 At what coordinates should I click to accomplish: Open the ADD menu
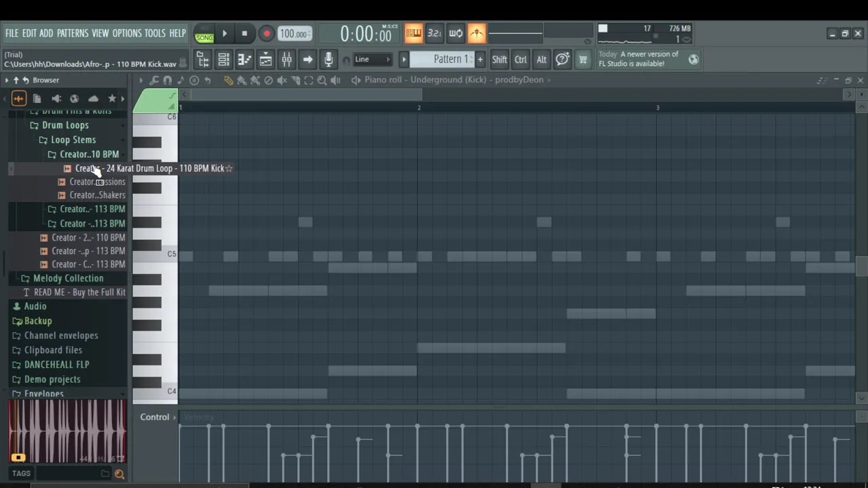point(46,33)
